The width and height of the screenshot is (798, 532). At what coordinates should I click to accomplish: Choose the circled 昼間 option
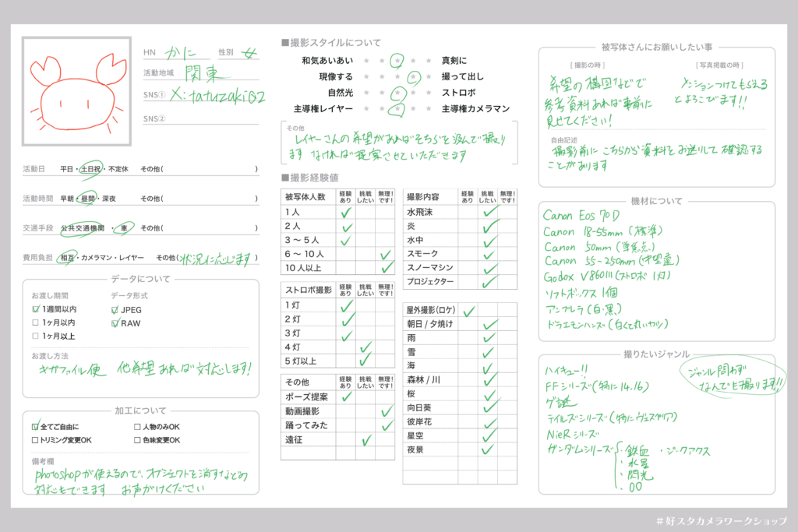coord(87,199)
